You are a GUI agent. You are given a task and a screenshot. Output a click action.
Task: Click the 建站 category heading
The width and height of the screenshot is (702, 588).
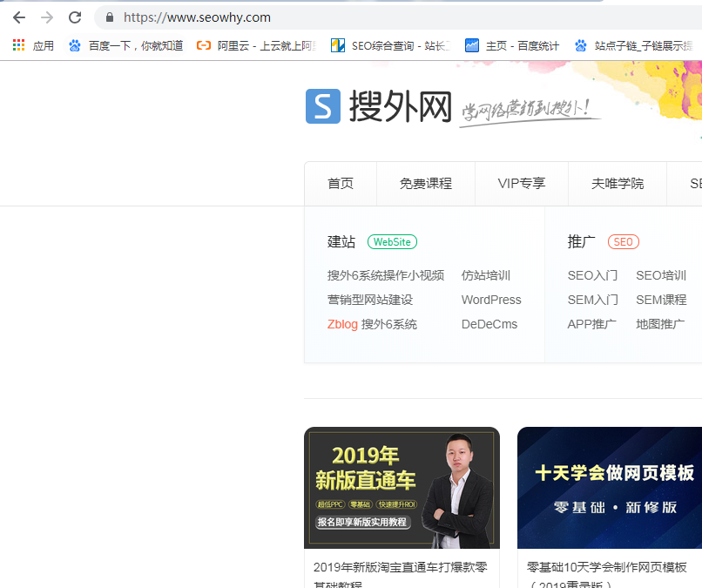(x=341, y=242)
